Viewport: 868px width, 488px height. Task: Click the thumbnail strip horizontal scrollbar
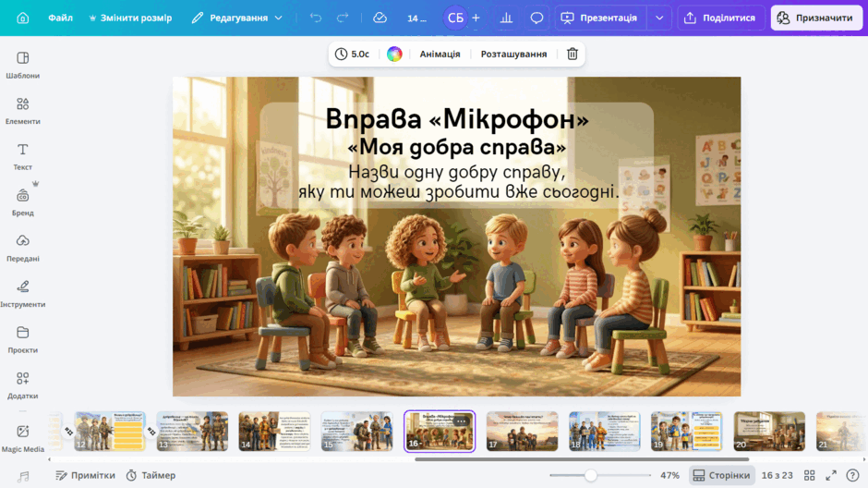coord(582,459)
